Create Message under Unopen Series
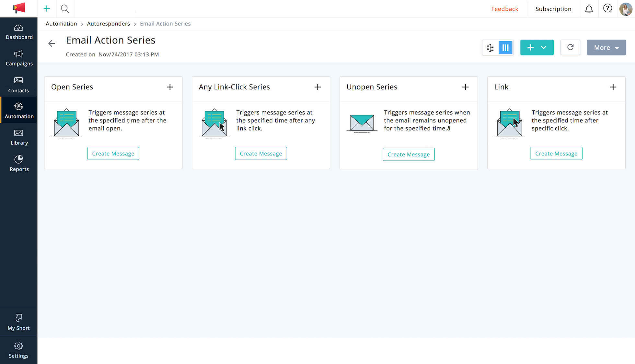The image size is (635, 364). coord(408,154)
